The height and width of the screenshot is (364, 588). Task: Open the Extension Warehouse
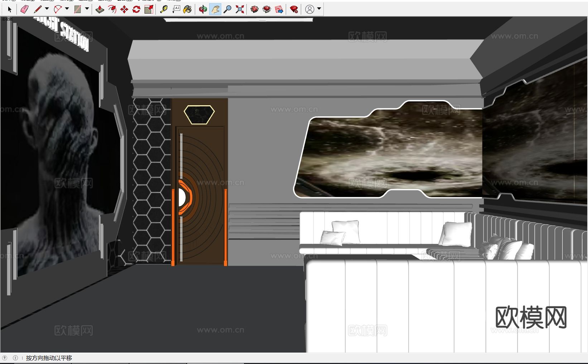tap(267, 9)
